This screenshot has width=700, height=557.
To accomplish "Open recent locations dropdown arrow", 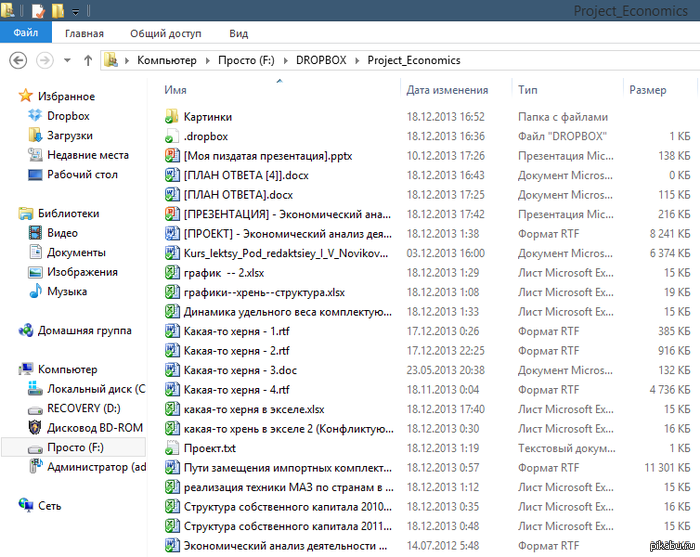I will 68,61.
